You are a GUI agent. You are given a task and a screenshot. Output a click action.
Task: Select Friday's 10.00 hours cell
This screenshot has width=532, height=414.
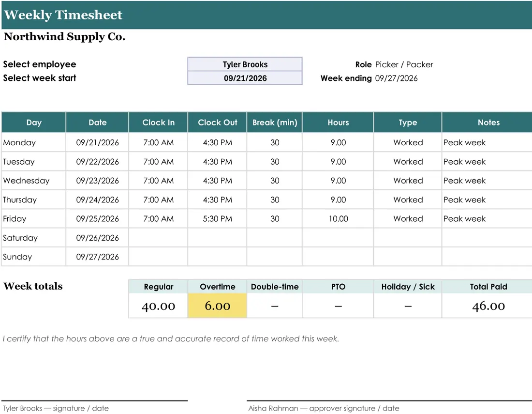338,218
